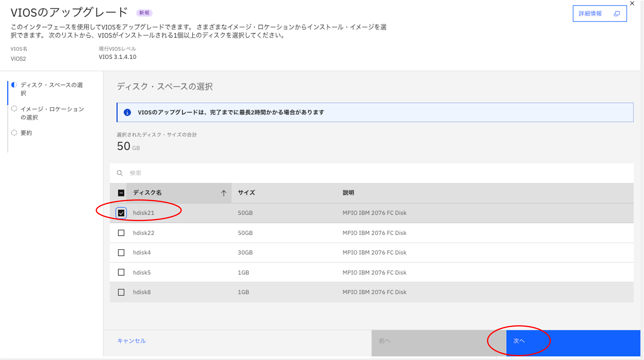Click the search magnifier icon

click(x=120, y=173)
